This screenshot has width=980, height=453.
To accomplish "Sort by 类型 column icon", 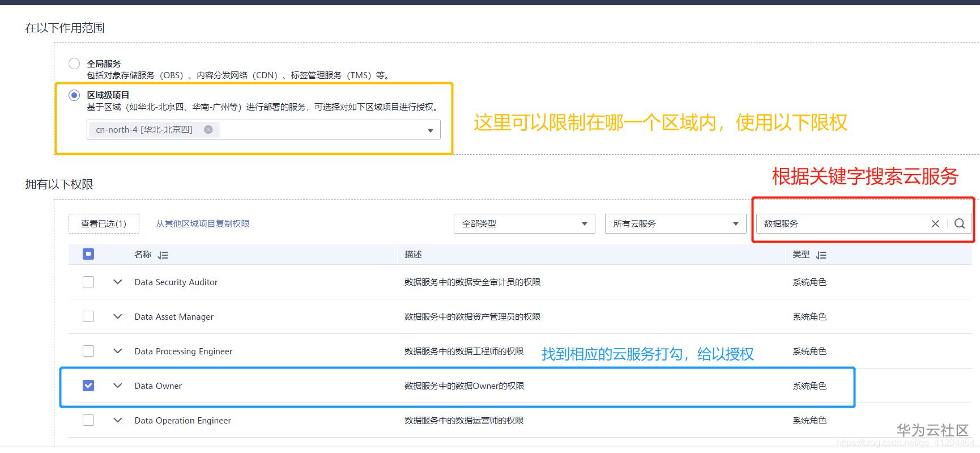I will click(821, 255).
